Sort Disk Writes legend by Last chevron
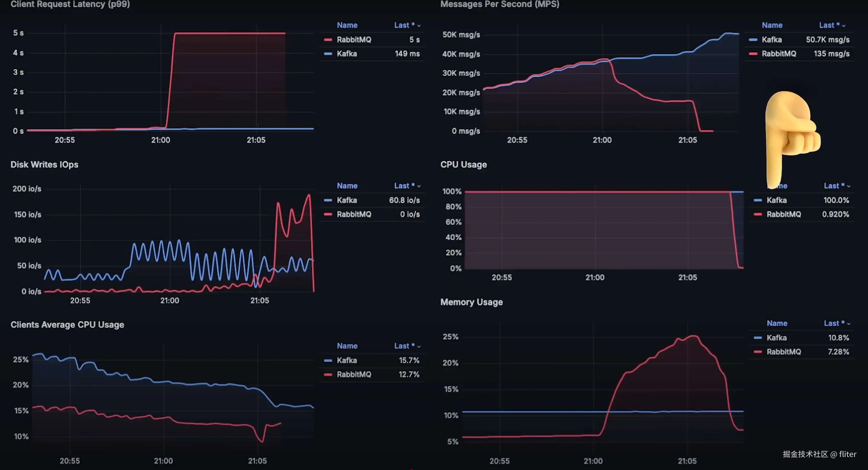The width and height of the screenshot is (868, 470). point(419,186)
